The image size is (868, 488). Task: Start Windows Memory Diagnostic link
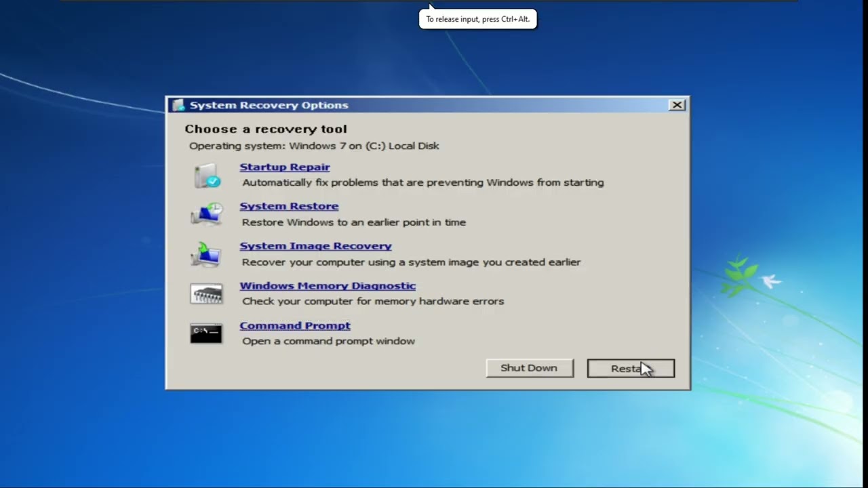click(x=328, y=286)
